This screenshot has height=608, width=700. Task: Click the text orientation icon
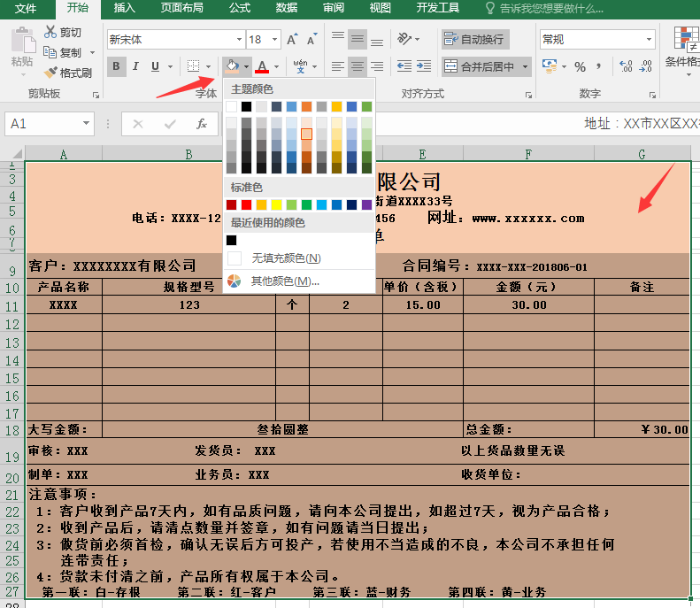[404, 39]
